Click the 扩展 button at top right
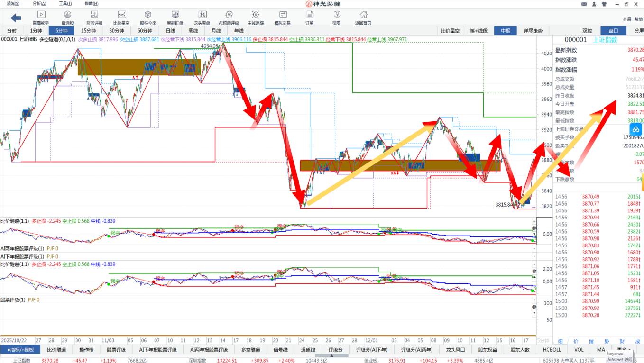 627,19
